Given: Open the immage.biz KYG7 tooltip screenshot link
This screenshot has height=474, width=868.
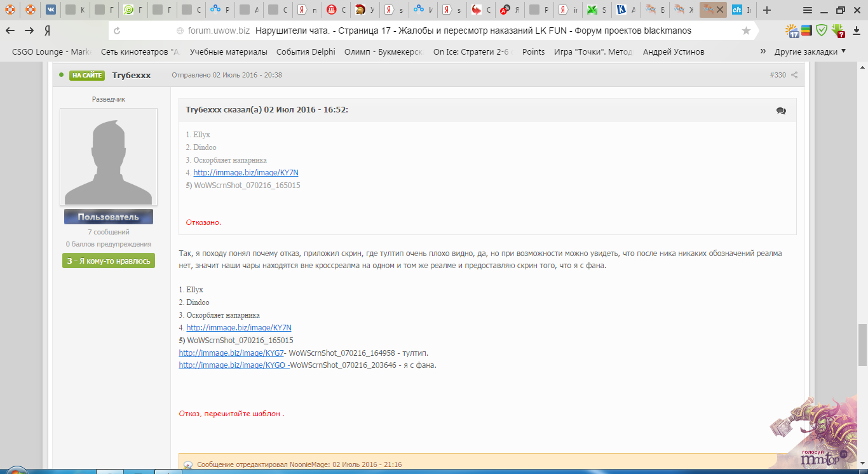Looking at the screenshot, I should 231,353.
